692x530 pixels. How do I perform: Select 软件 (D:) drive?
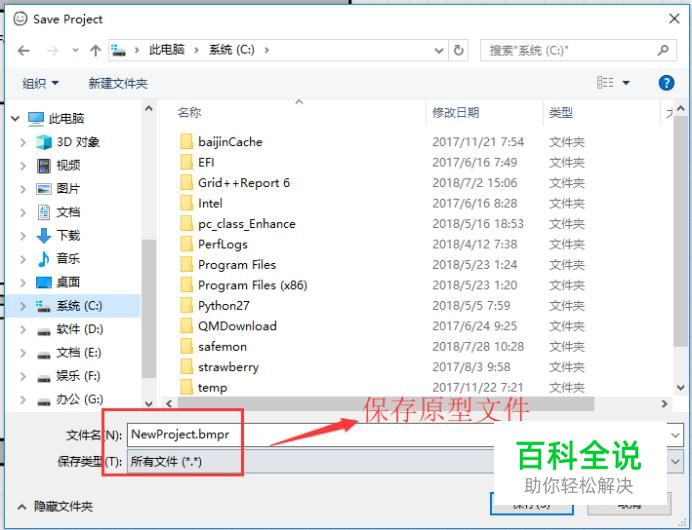tap(80, 329)
